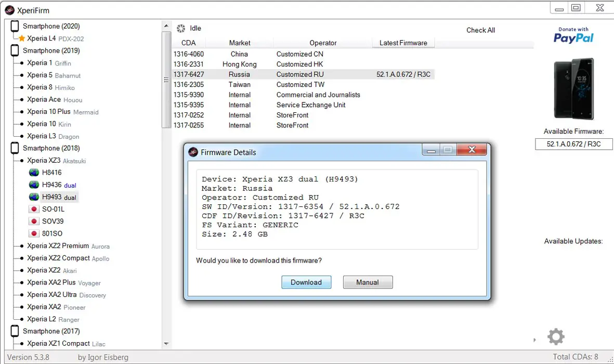Click the phone icon of Smartphone (2018)

15,148
